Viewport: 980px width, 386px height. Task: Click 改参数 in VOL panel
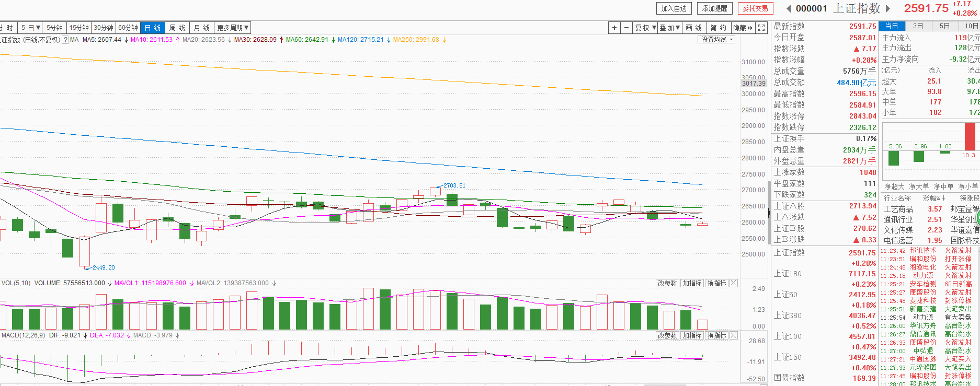coord(667,283)
